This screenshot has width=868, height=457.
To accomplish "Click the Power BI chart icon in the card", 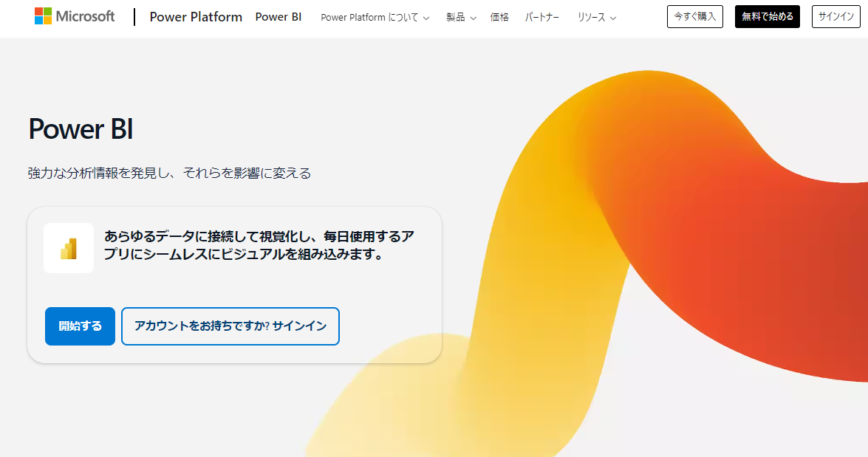I will tap(69, 248).
